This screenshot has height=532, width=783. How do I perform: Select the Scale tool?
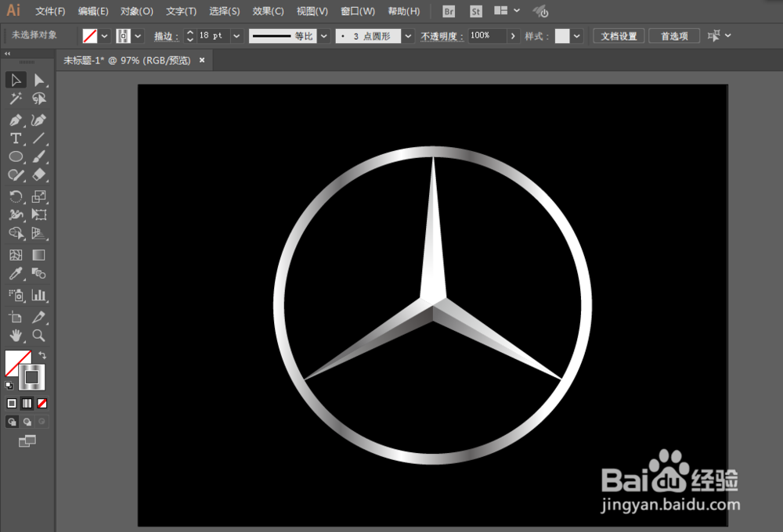[39, 196]
